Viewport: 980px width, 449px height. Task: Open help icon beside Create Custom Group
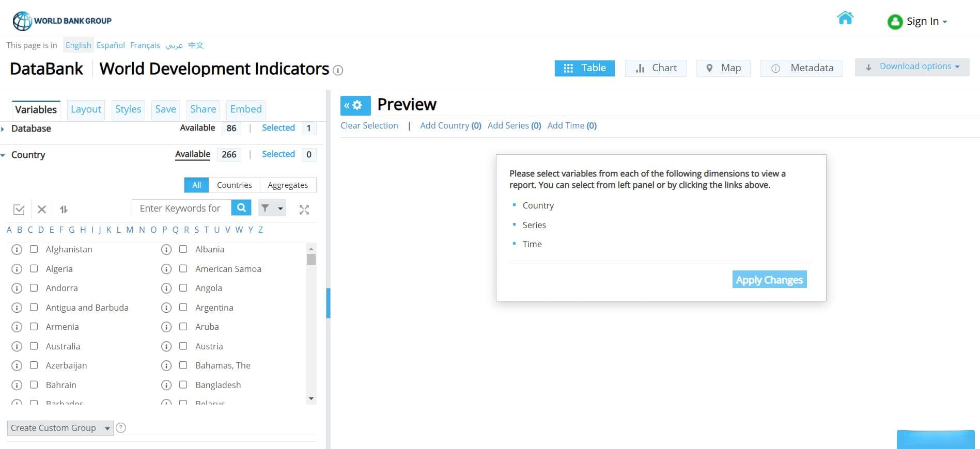click(121, 428)
